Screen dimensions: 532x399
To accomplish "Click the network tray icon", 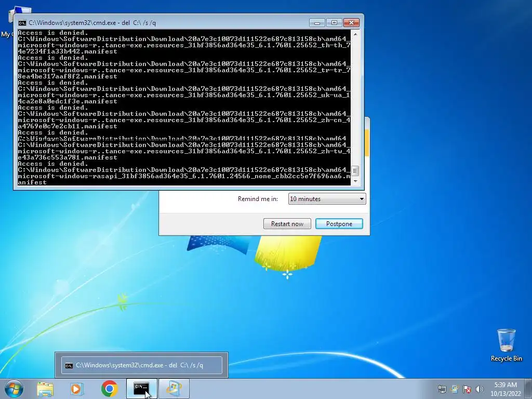I will 442,389.
